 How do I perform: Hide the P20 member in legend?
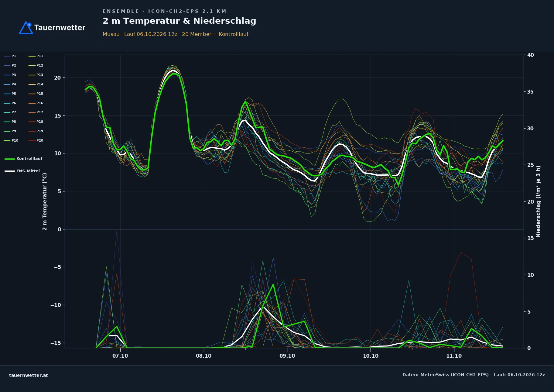[x=36, y=140]
